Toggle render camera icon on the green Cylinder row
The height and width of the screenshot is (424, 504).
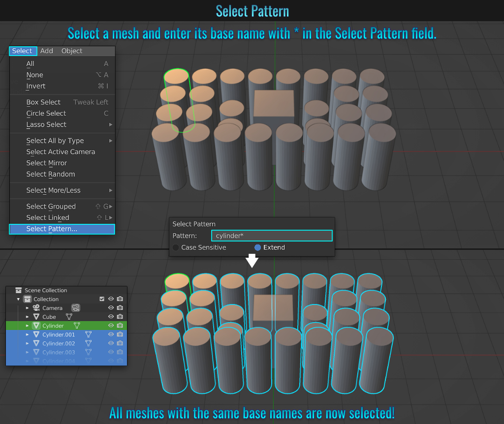pos(120,326)
